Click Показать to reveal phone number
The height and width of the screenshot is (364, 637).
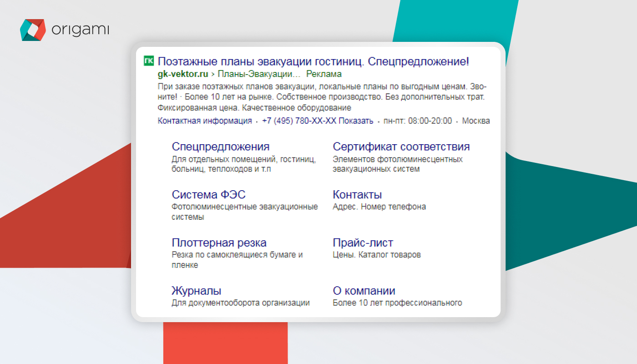pyautogui.click(x=356, y=121)
